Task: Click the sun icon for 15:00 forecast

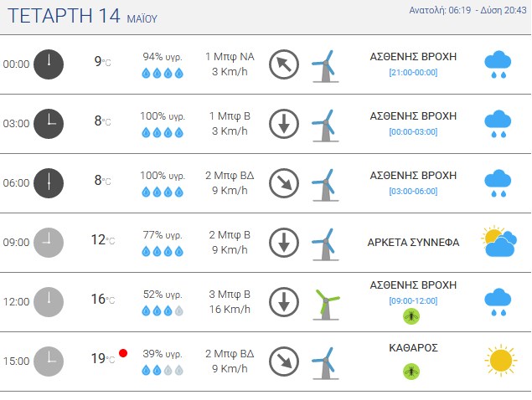Action: [x=501, y=360]
